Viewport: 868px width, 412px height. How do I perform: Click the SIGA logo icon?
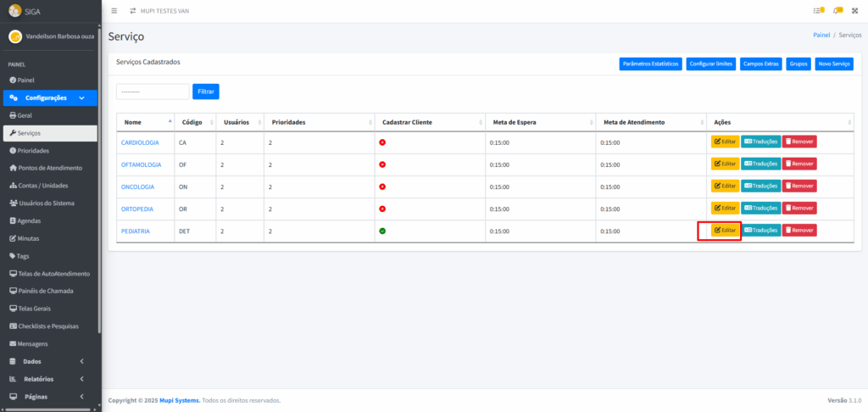[14, 11]
